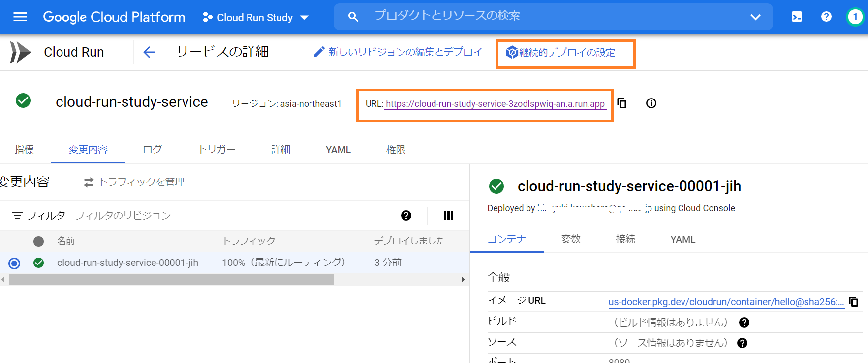Open the hamburger navigation menu

click(x=20, y=17)
